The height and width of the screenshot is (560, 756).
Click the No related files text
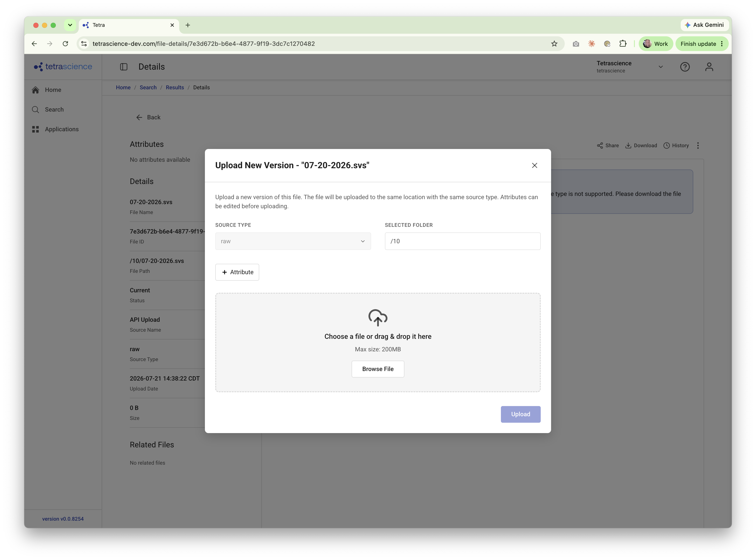click(147, 463)
